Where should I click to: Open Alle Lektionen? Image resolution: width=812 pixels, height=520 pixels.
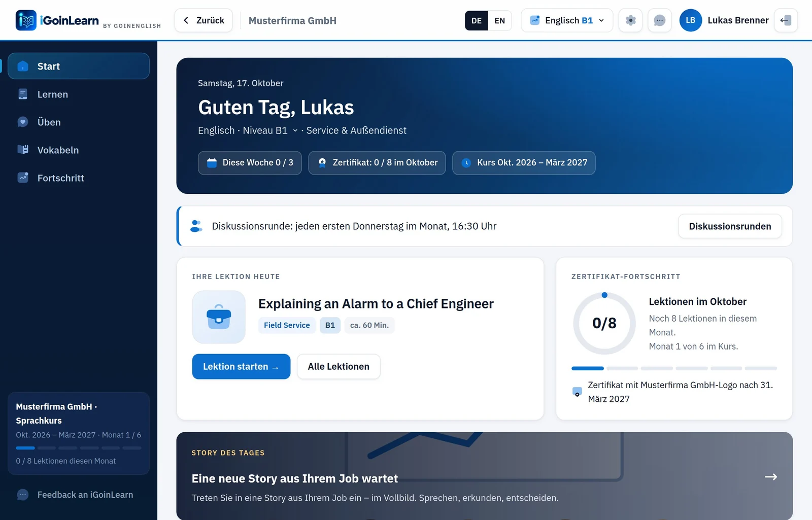click(x=339, y=366)
